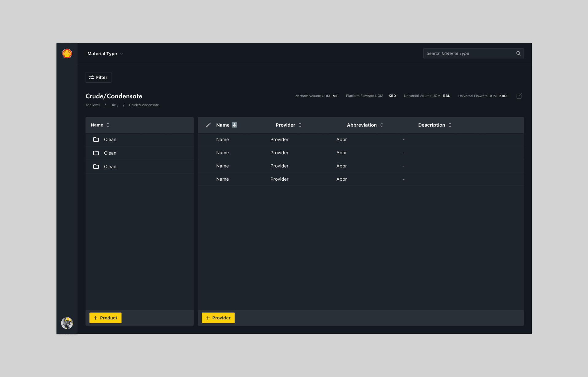Image resolution: width=588 pixels, height=377 pixels.
Task: Click the Crude/Condensate page heading
Action: [114, 96]
